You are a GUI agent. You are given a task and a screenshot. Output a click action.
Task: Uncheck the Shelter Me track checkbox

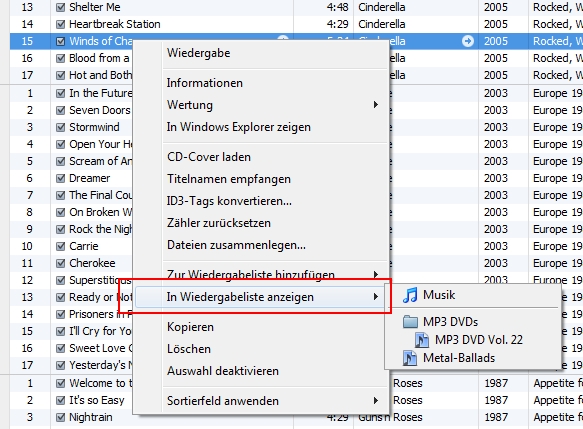(x=60, y=7)
